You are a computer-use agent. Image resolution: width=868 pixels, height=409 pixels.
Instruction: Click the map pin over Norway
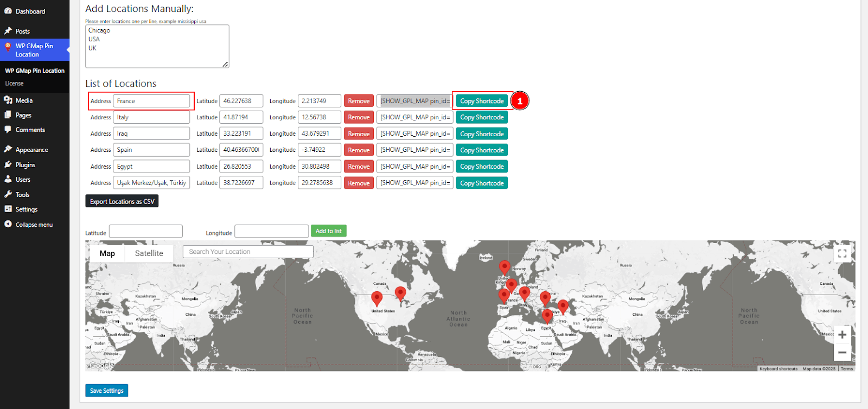pos(505,267)
